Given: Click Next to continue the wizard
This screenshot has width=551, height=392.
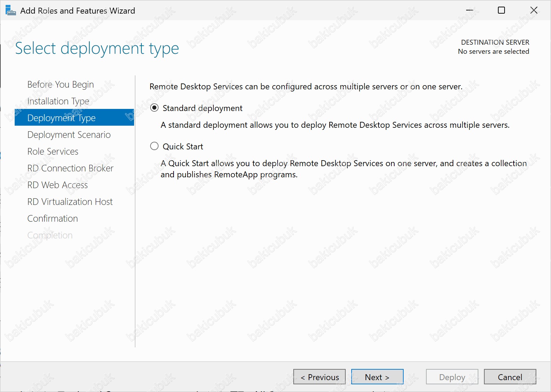Looking at the screenshot, I should [377, 377].
